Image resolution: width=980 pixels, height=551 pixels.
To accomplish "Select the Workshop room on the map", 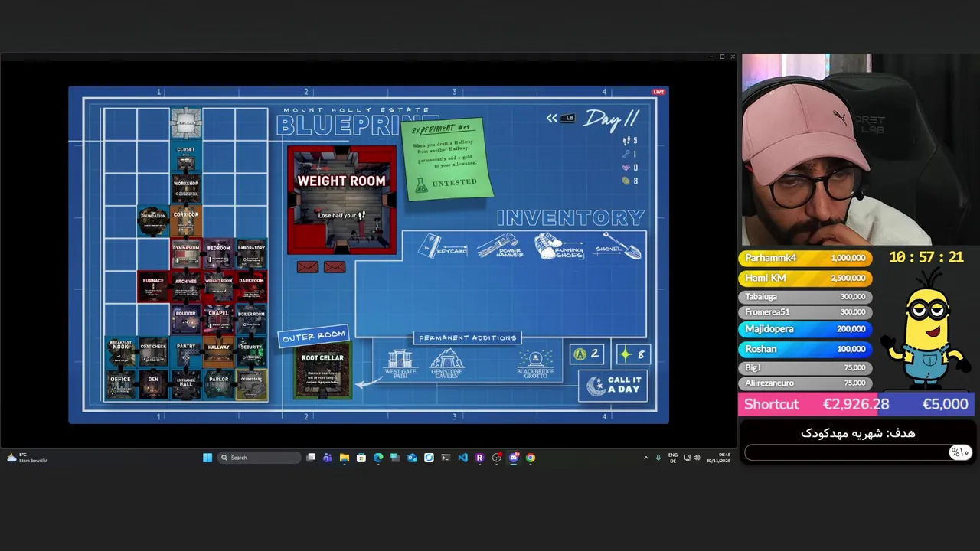I will pos(186,190).
